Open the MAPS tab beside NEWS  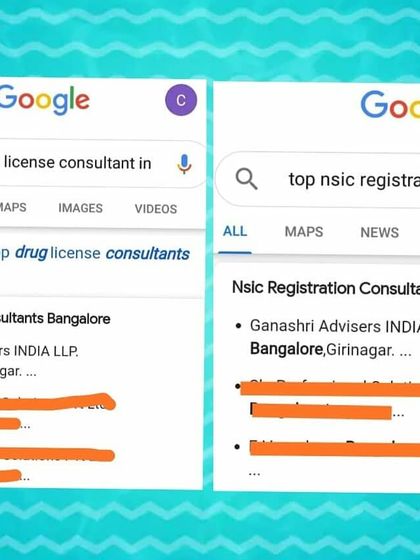pos(304,232)
